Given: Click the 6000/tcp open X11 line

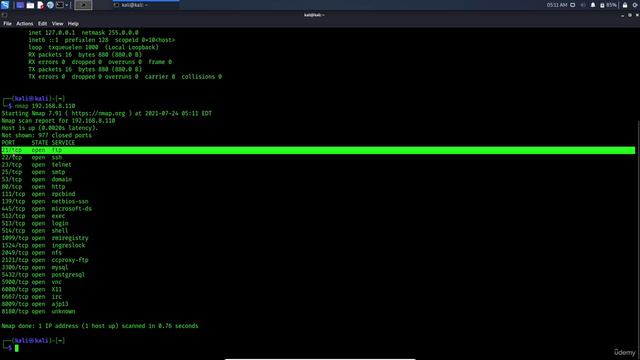Looking at the screenshot, I should (x=32, y=290).
